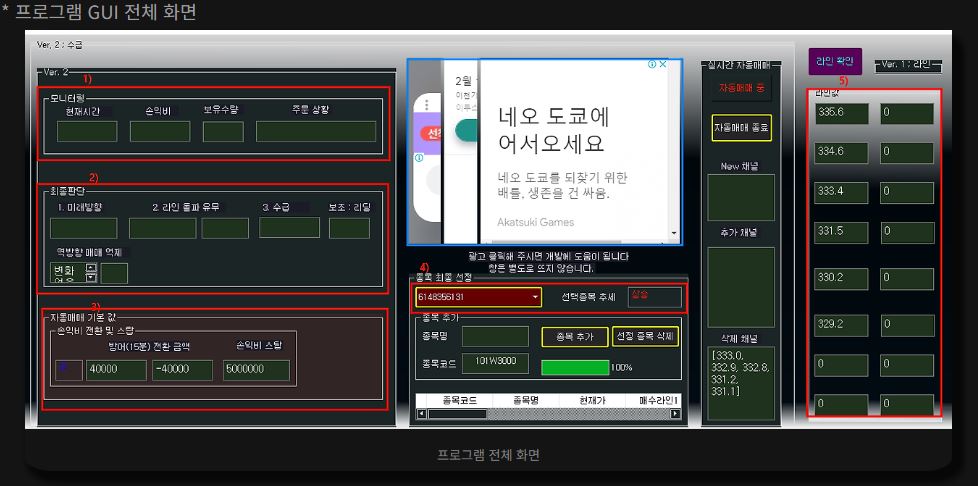Click the 손익비 스탑 field showing 5000000
The height and width of the screenshot is (486, 978).
[x=256, y=370]
